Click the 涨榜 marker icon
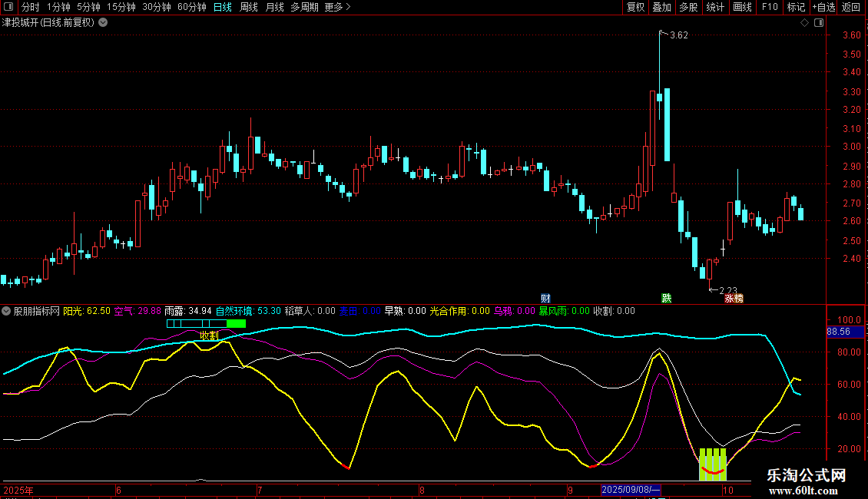 click(x=734, y=298)
